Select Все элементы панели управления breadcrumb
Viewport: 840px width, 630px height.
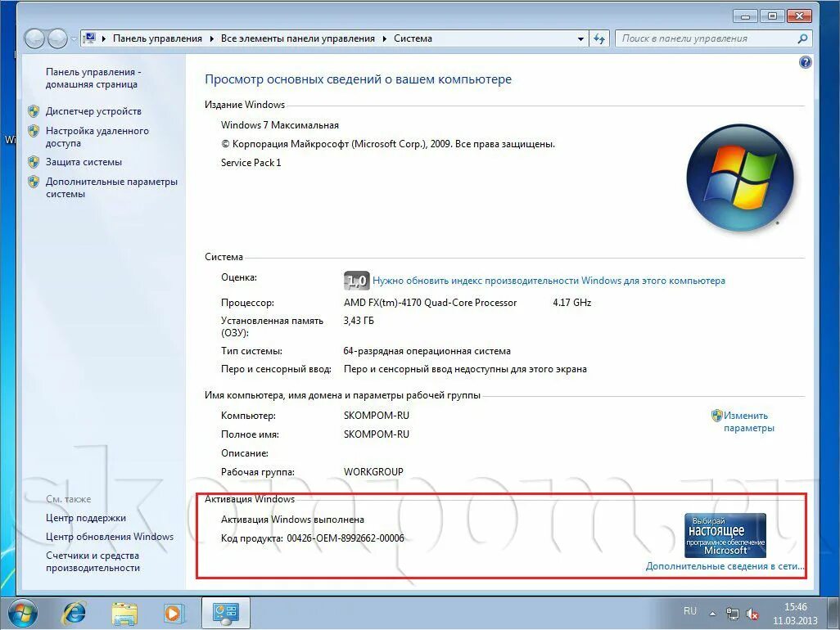tap(298, 38)
